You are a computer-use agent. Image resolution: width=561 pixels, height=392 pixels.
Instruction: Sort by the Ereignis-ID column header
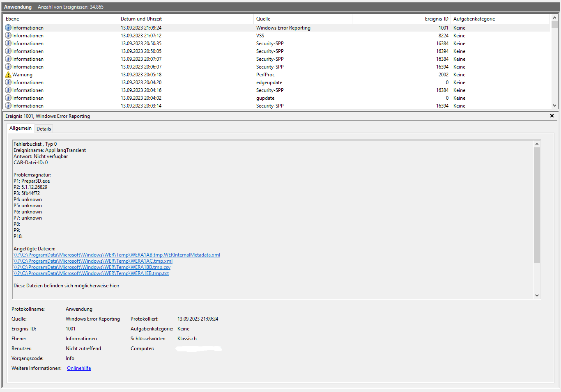coord(401,19)
